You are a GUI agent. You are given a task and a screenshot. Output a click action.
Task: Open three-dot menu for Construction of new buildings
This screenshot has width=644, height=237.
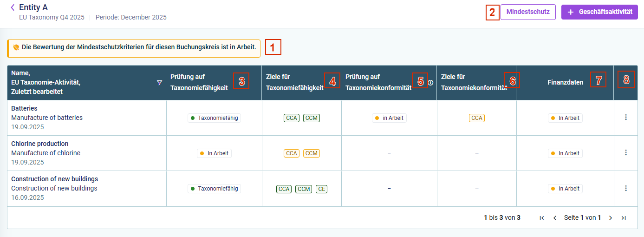tap(626, 188)
